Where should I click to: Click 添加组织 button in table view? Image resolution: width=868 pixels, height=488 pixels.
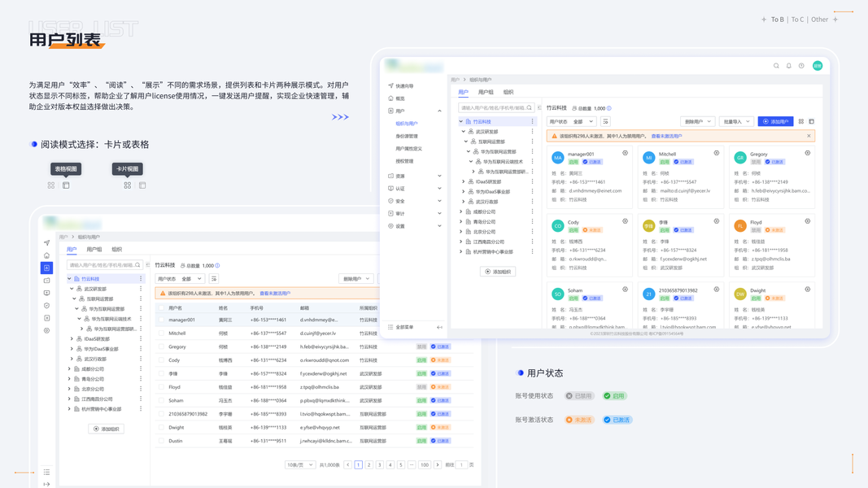point(107,429)
